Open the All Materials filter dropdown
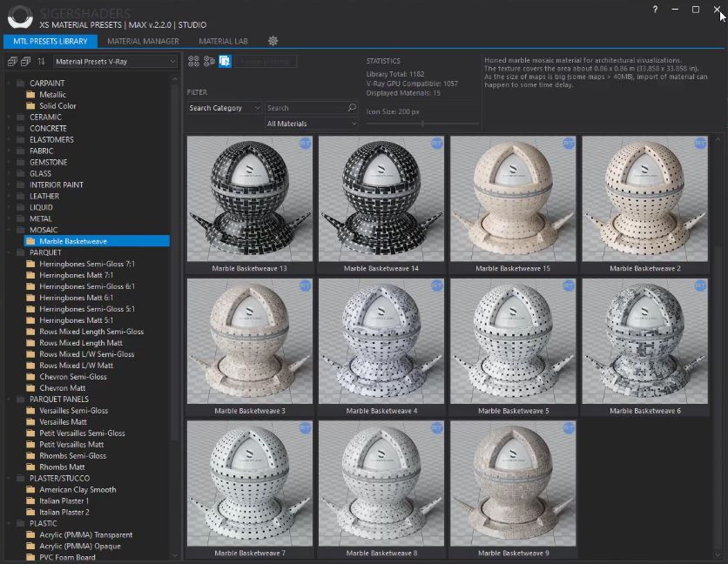This screenshot has height=564, width=728. (312, 124)
